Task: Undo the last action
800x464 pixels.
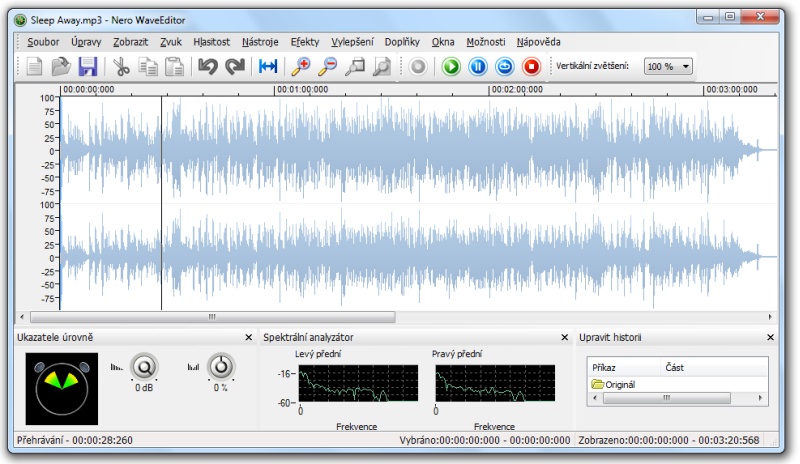Action: coord(208,66)
